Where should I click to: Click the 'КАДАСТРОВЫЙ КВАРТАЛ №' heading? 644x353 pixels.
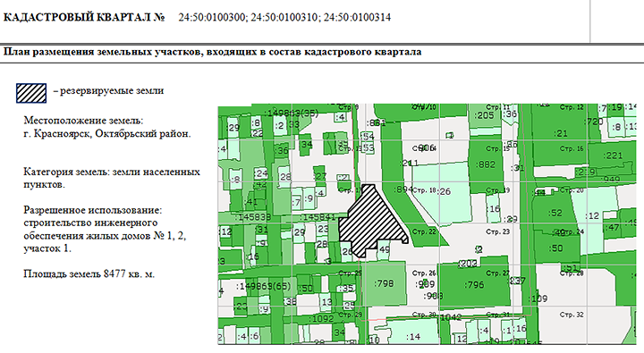(x=84, y=17)
